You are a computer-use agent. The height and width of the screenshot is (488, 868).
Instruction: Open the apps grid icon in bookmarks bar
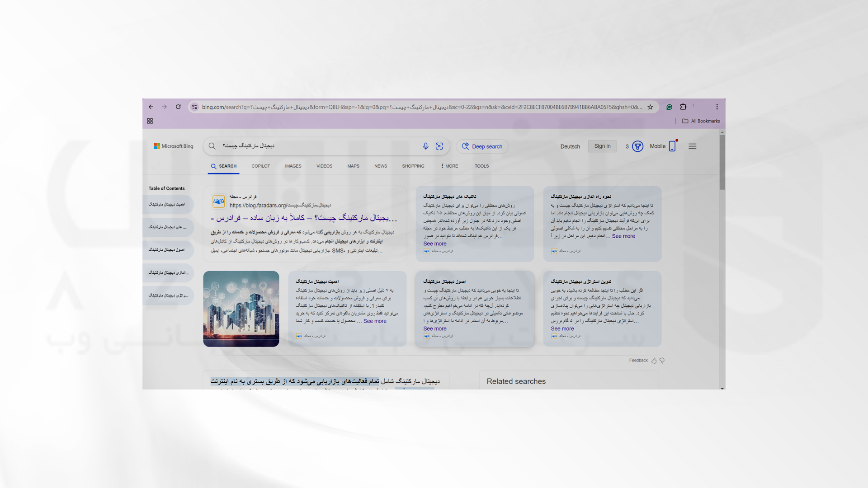pos(150,121)
